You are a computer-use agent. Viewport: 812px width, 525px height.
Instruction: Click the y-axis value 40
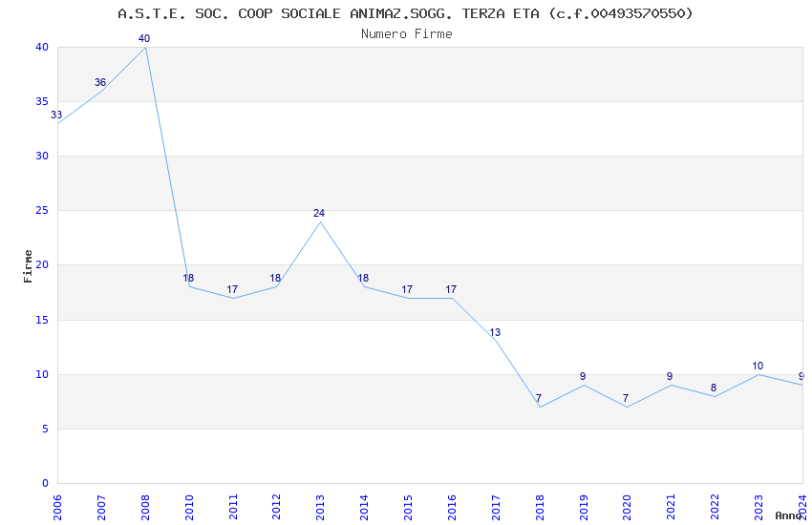[42, 47]
